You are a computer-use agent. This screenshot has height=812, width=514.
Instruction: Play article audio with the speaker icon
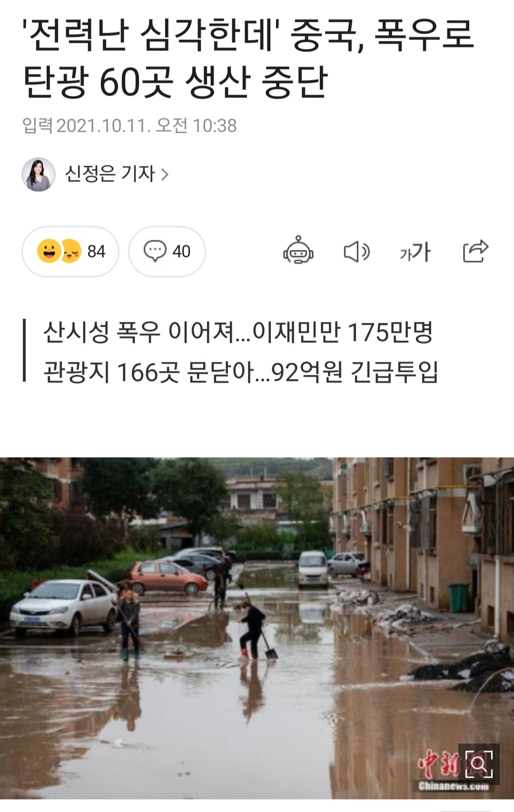pyautogui.click(x=356, y=251)
